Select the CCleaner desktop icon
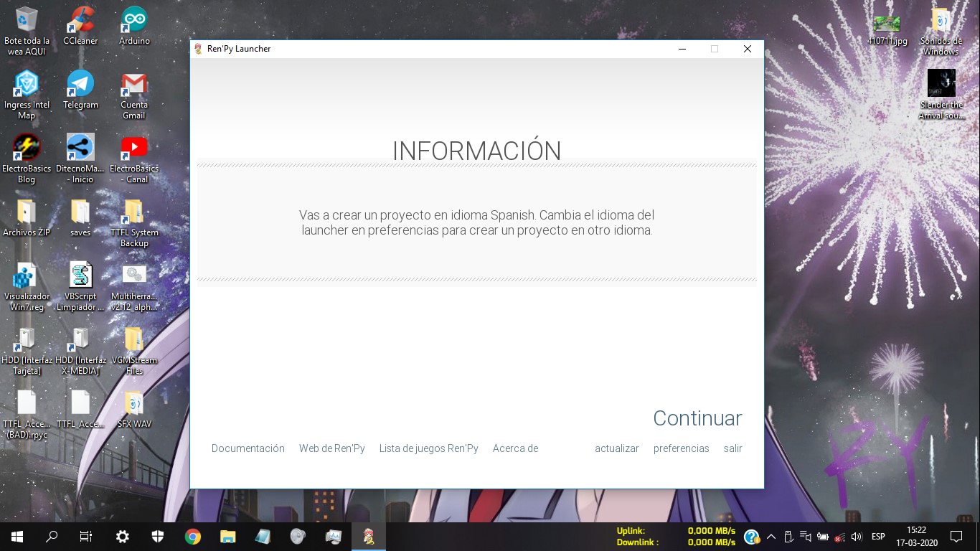The width and height of the screenshot is (980, 551). point(80,21)
